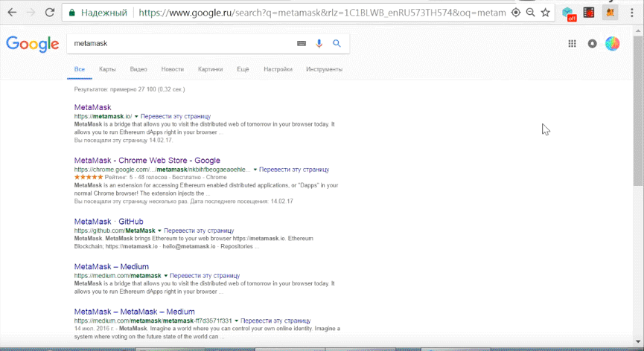Open the blue cube extension marked off
The image size is (644, 351).
tap(569, 13)
